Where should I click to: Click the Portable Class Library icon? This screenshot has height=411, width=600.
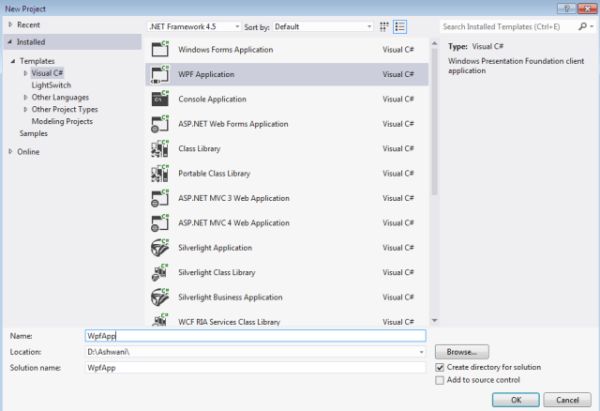pyautogui.click(x=160, y=173)
